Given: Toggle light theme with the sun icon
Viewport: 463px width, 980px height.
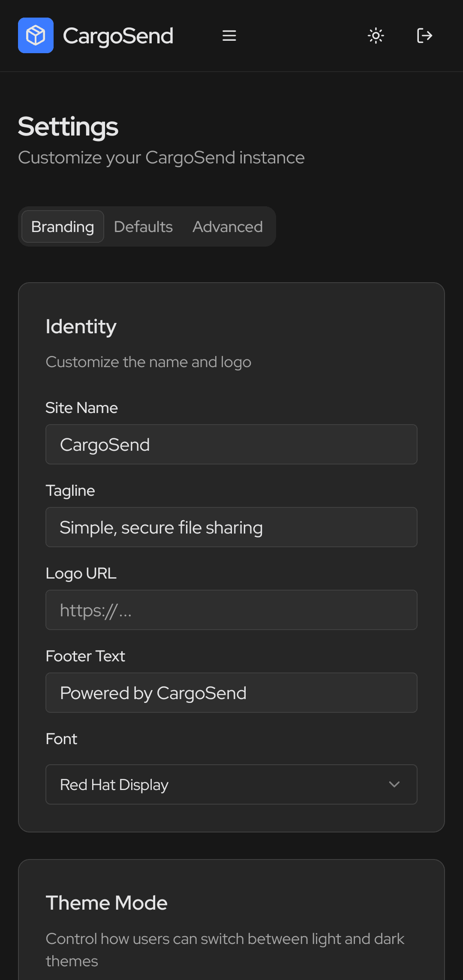Looking at the screenshot, I should coord(376,36).
